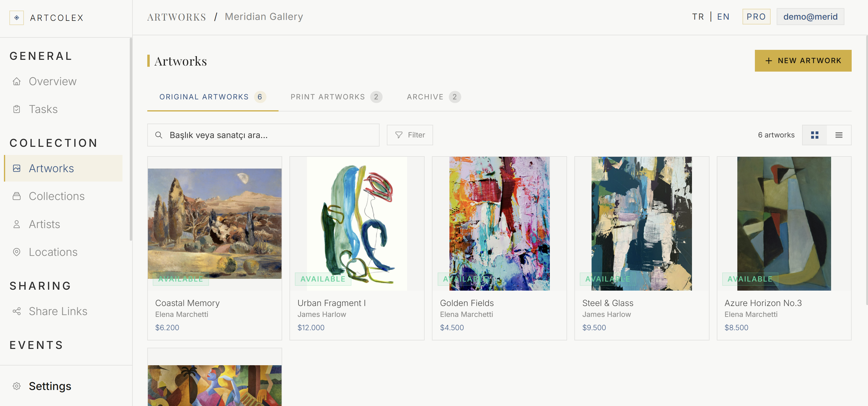Click the Meridian Gallery breadcrumb
The width and height of the screenshot is (868, 406).
pyautogui.click(x=264, y=17)
